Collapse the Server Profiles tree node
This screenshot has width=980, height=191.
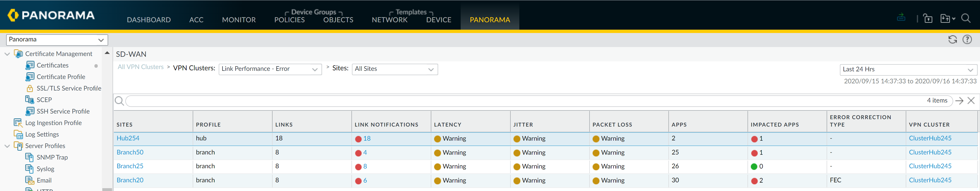[7, 146]
